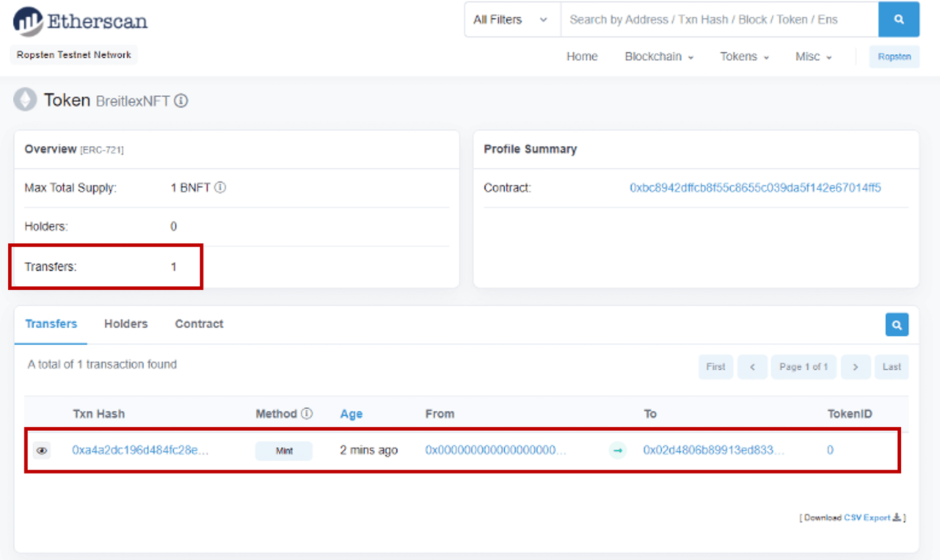Click the Mint method badge
The image size is (940, 560).
pyautogui.click(x=284, y=451)
